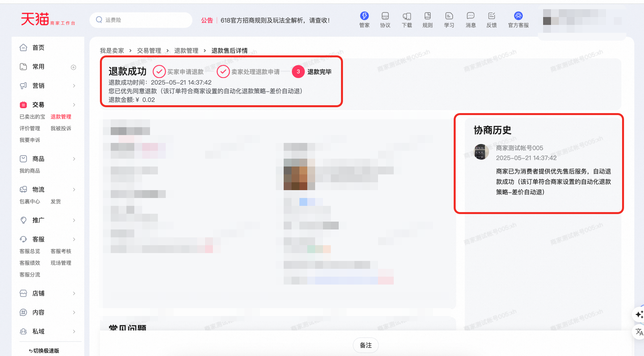Click the 协议 agreements icon
Viewport: 644px width, 356px height.
click(385, 20)
